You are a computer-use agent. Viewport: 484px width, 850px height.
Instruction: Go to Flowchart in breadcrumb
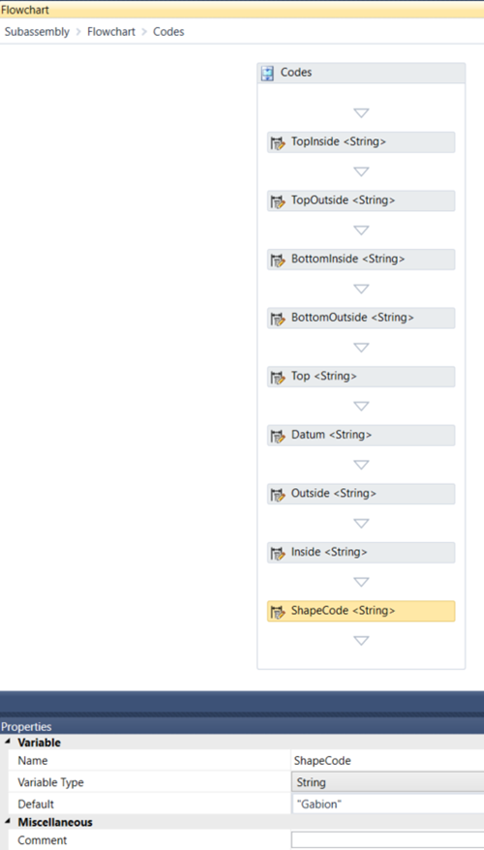tap(111, 32)
